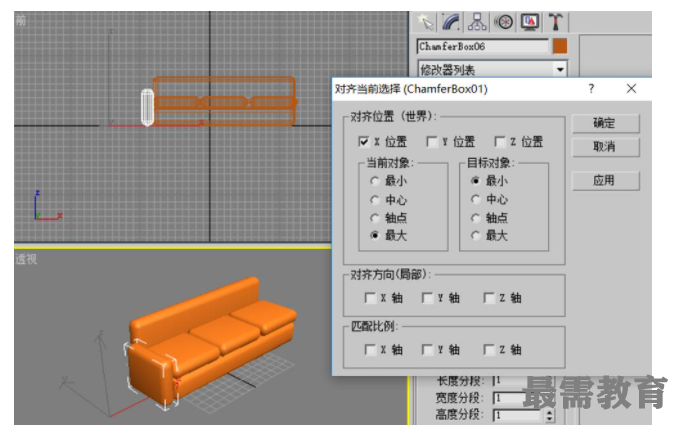Click the 透视 viewport label
The height and width of the screenshot is (432, 674).
coord(26,259)
